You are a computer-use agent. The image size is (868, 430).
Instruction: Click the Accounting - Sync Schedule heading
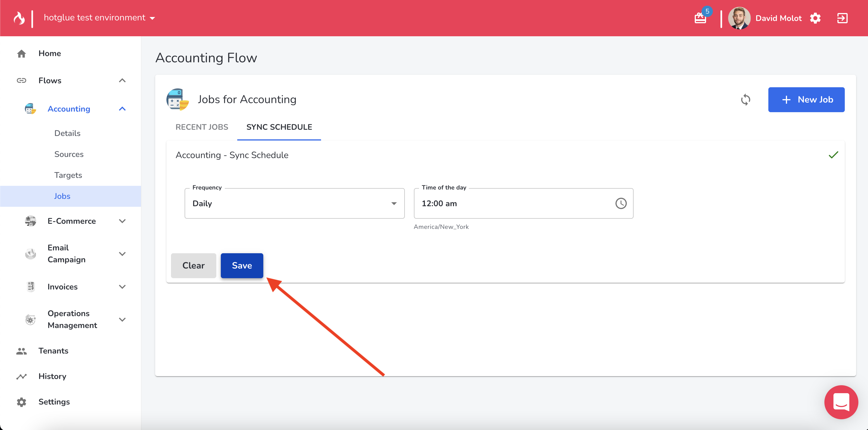coord(232,155)
